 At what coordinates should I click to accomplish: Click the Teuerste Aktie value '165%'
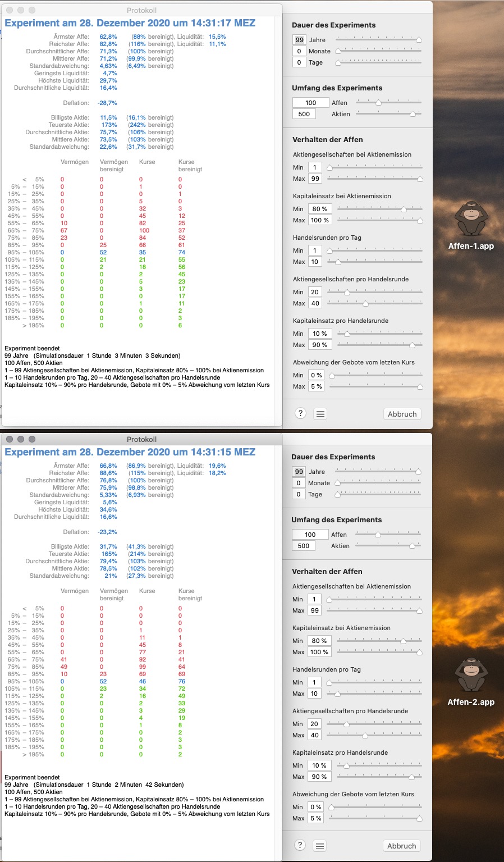point(109,554)
